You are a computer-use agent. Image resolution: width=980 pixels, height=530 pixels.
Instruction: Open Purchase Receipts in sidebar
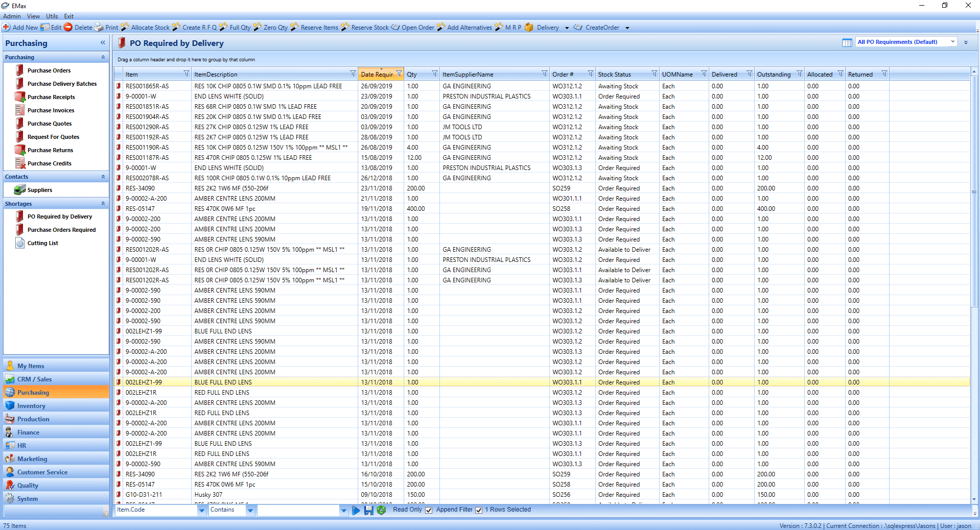coord(51,97)
